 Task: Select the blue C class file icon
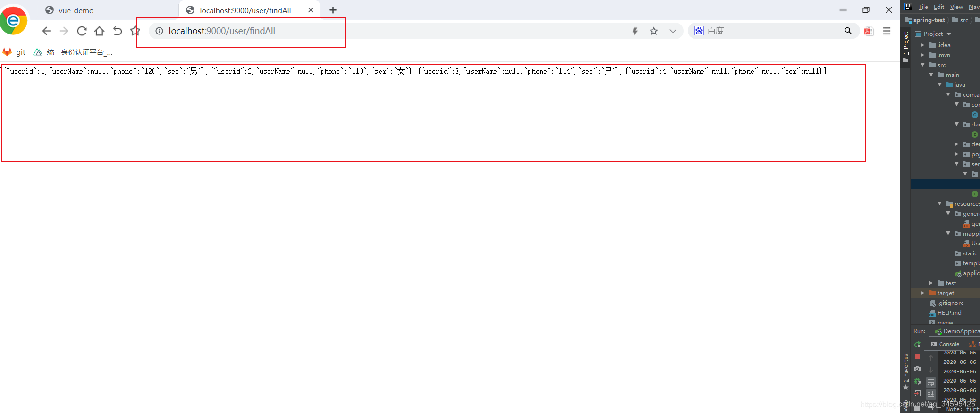pyautogui.click(x=974, y=115)
